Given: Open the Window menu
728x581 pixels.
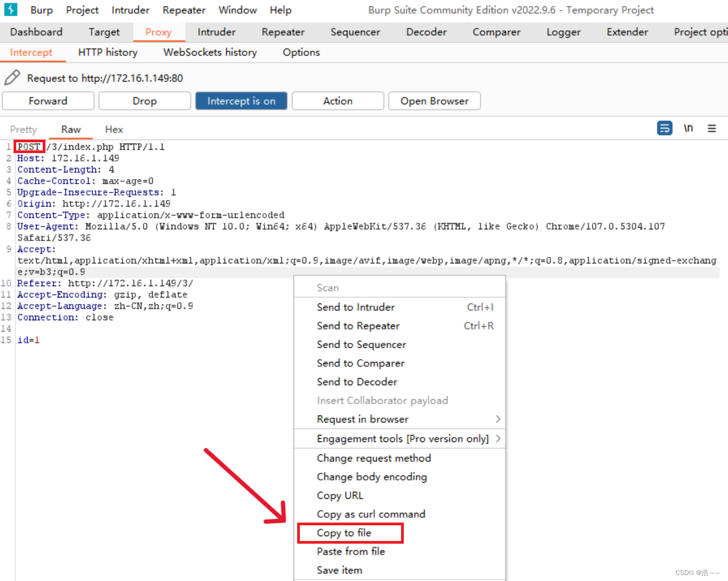Looking at the screenshot, I should coord(238,10).
